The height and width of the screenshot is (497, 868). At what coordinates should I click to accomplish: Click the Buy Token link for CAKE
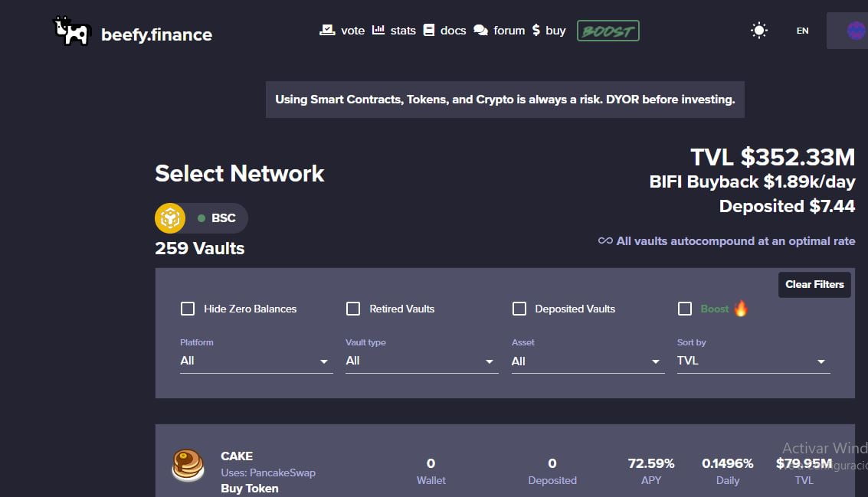coord(250,489)
